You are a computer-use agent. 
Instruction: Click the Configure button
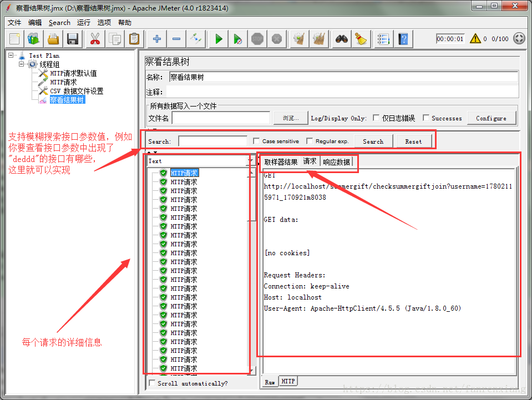click(x=492, y=118)
